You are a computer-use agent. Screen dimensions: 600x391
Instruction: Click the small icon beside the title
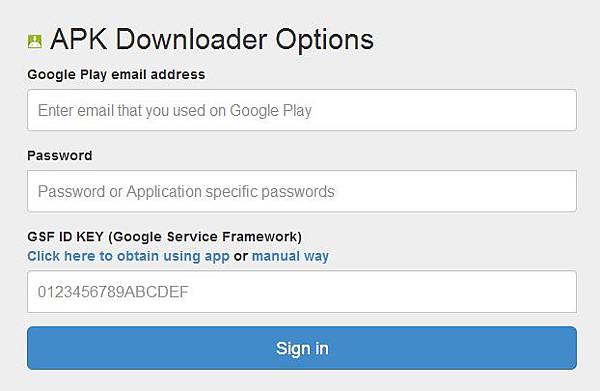[x=35, y=41]
